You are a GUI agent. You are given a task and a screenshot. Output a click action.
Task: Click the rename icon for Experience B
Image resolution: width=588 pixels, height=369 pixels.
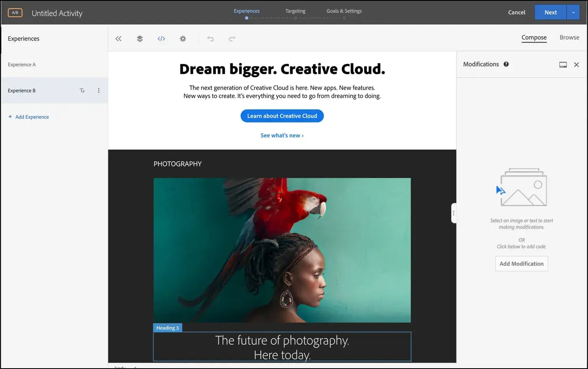82,91
